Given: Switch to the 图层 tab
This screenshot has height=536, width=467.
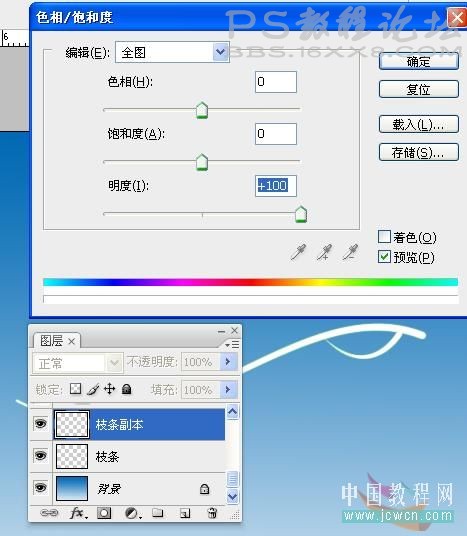Looking at the screenshot, I should pos(57,341).
